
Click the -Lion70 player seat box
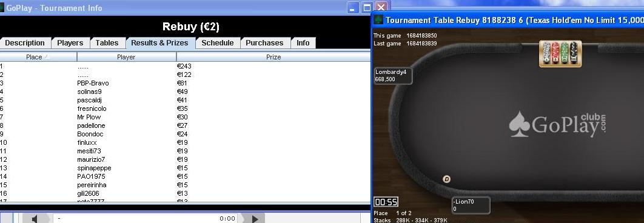point(471,205)
